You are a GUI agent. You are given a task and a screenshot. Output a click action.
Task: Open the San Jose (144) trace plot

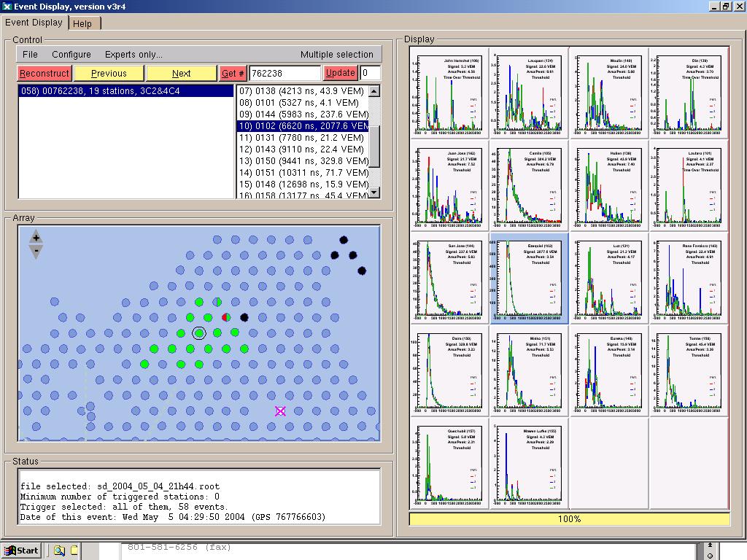(449, 278)
